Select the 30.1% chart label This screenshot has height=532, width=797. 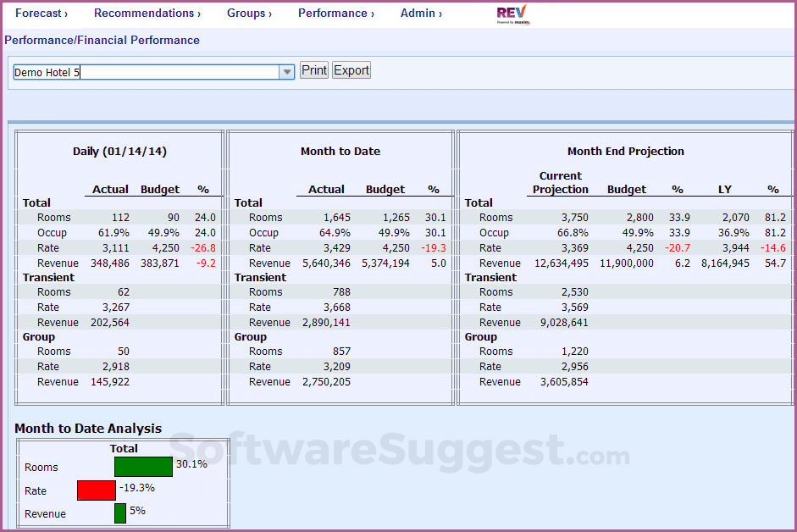[191, 463]
